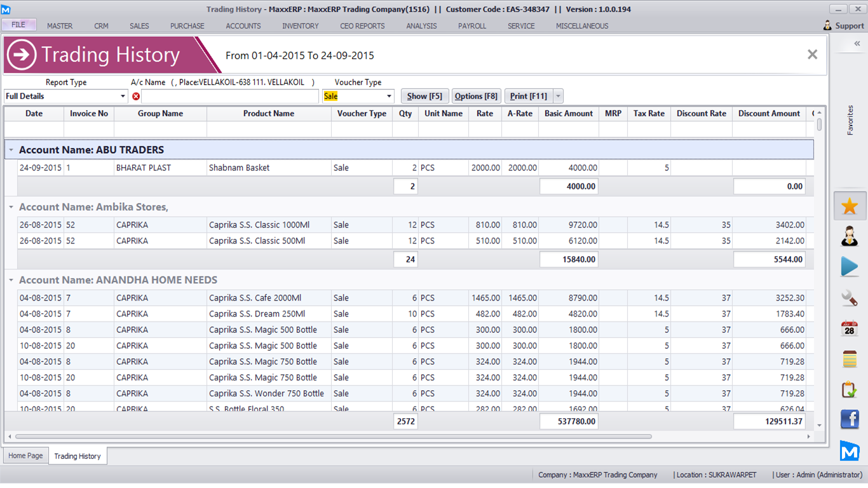Image resolution: width=868 pixels, height=488 pixels.
Task: Open the Facebook icon in sidebar
Action: click(x=850, y=419)
